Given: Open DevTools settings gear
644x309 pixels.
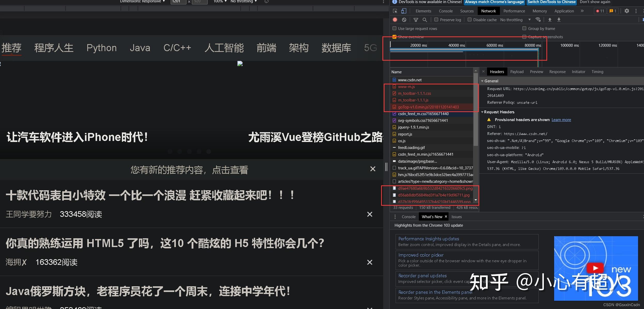Looking at the screenshot, I should 627,11.
